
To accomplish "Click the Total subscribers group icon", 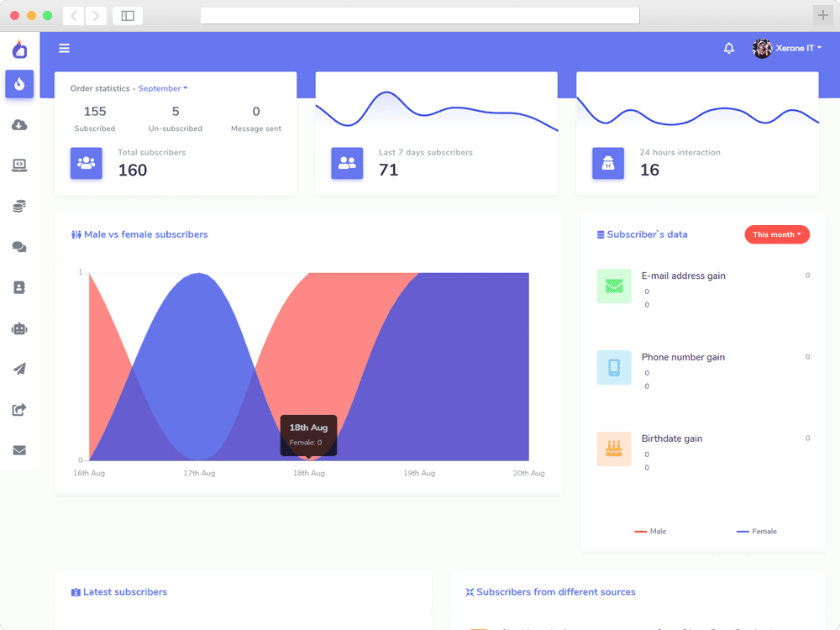I will coord(87,163).
